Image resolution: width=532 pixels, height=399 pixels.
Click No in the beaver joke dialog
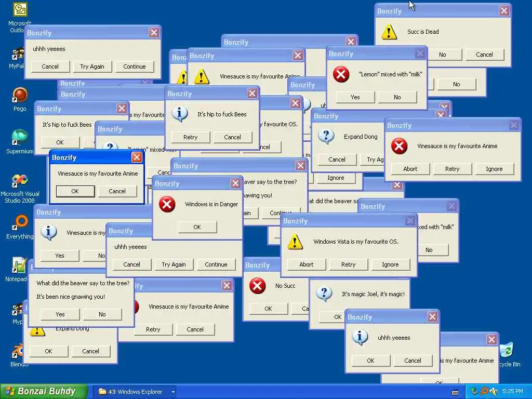pos(102,314)
